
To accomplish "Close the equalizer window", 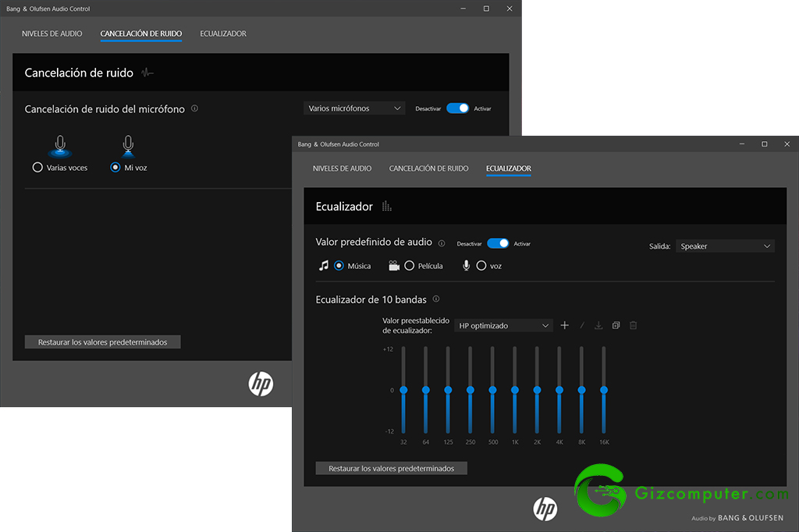I will coord(787,144).
